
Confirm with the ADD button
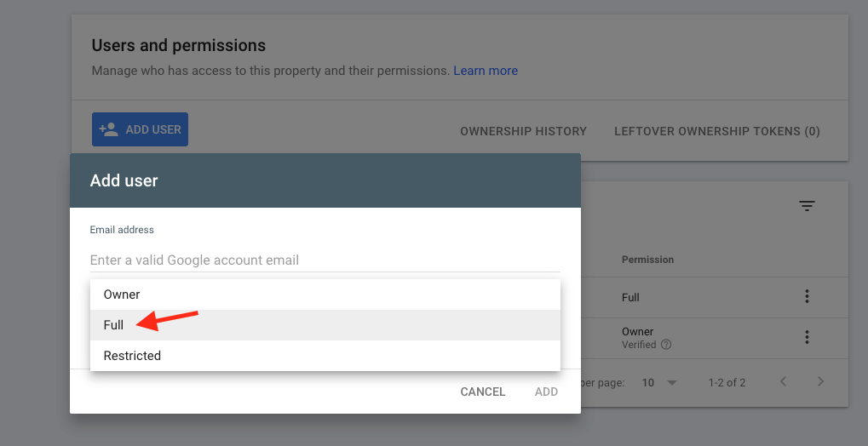pos(546,392)
